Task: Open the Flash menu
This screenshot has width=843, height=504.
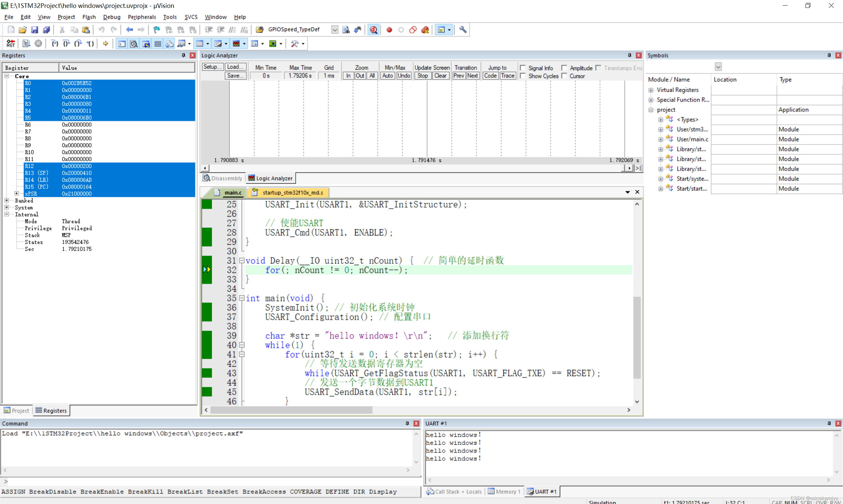Action: (x=89, y=17)
